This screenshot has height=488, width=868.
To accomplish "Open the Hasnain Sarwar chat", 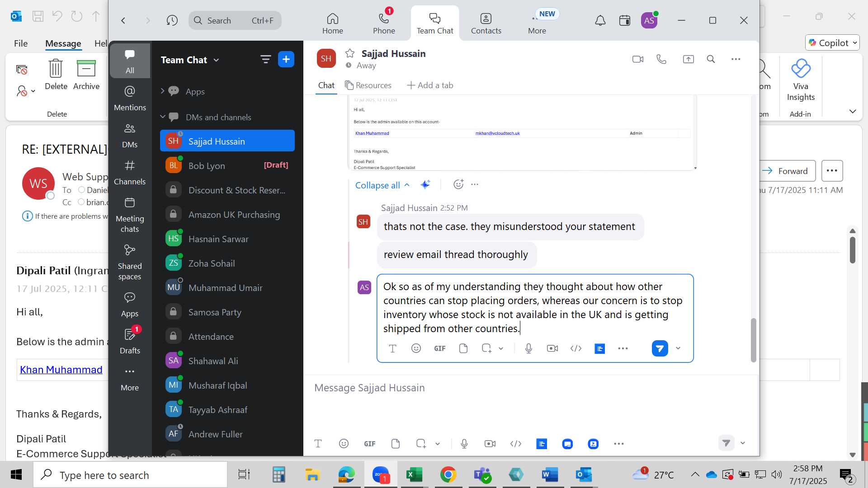I will click(227, 239).
